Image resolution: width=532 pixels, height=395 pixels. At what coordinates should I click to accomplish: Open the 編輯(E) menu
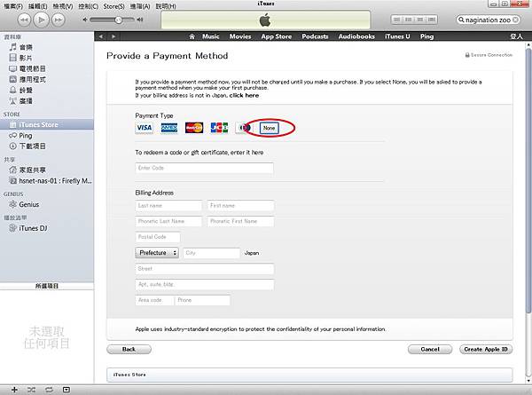[x=37, y=6]
